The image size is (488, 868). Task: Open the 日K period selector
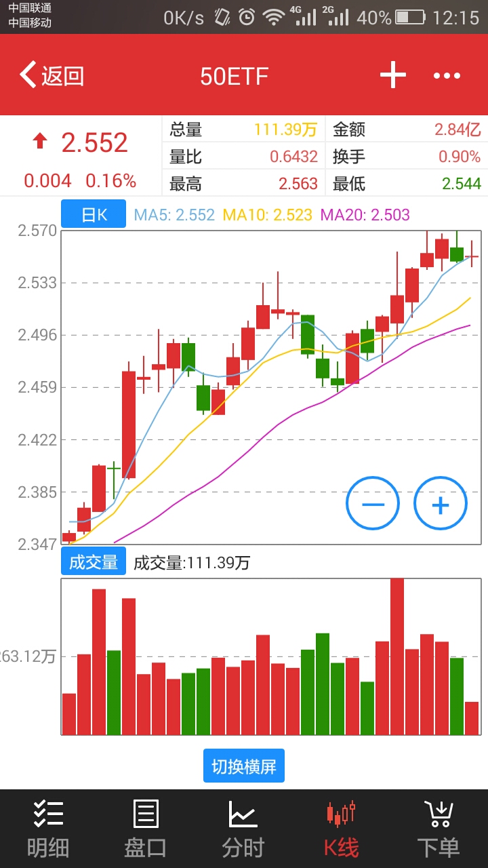(94, 214)
